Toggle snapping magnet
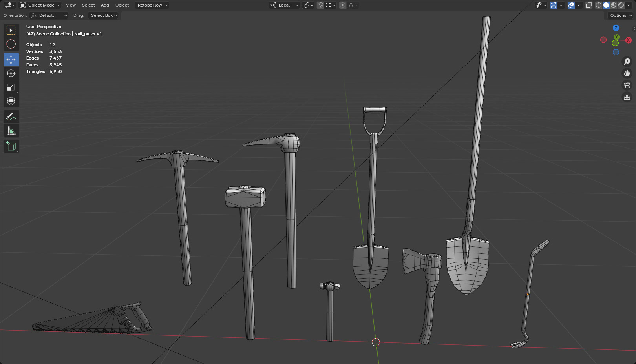636x364 pixels. [x=320, y=5]
